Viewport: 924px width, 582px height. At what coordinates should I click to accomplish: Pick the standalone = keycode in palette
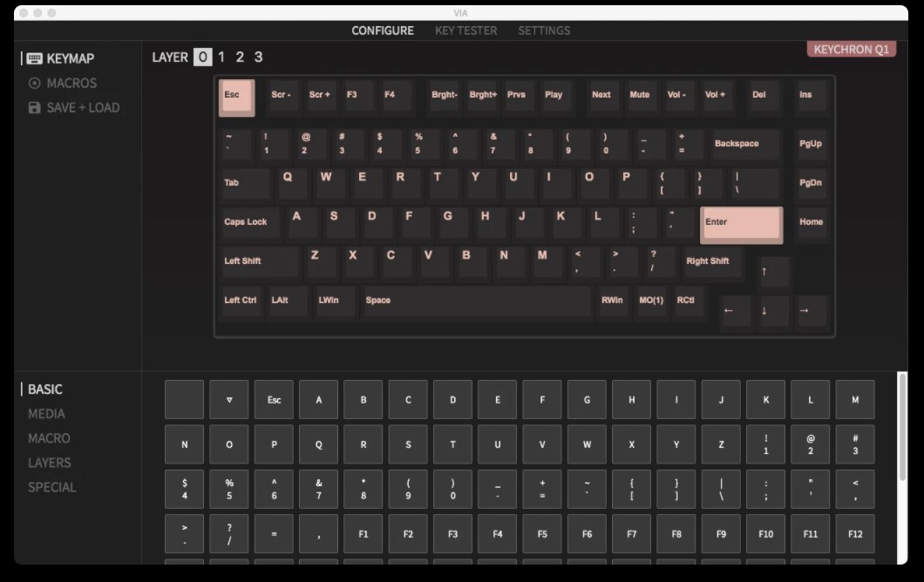274,534
